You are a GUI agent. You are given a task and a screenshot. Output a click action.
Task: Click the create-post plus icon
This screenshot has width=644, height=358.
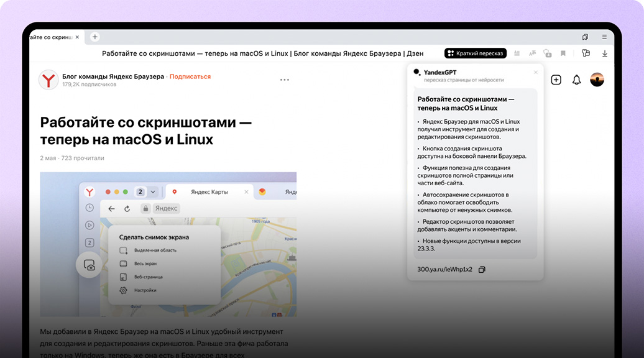click(x=556, y=80)
